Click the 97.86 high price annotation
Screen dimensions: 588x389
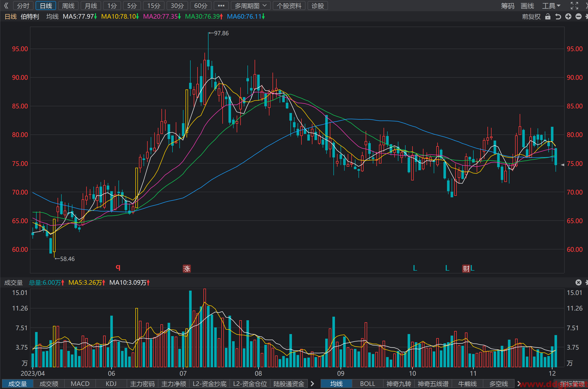219,33
